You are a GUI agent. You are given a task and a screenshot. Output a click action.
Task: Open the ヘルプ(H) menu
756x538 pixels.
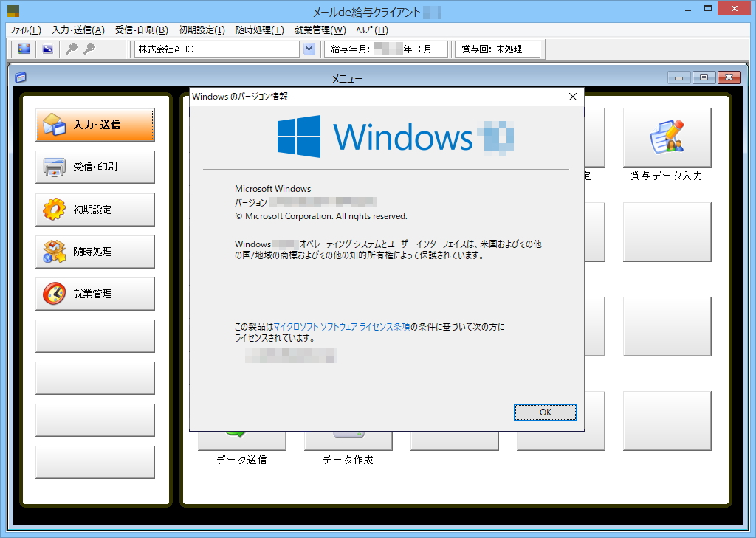372,30
